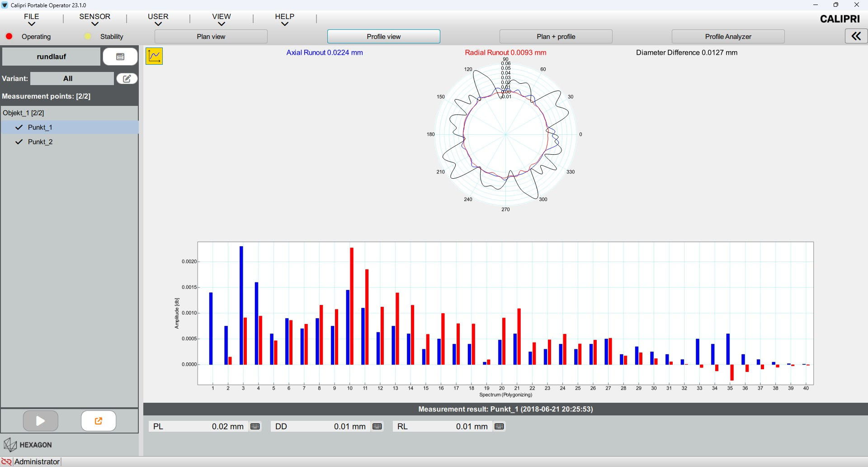The image size is (868, 467).
Task: Click the connection icon beside Administrator
Action: tap(6, 462)
